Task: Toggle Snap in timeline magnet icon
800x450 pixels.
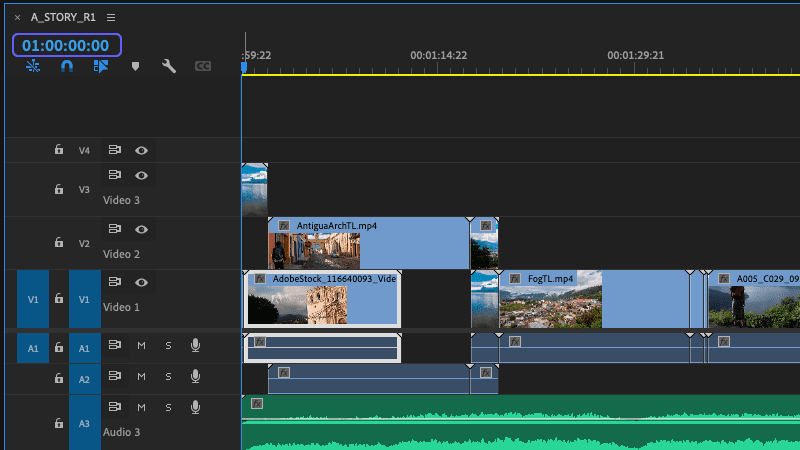Action: (x=67, y=66)
